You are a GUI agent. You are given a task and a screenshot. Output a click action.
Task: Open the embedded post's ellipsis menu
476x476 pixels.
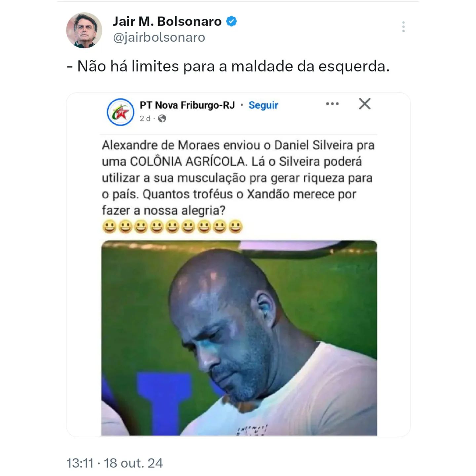coord(332,104)
